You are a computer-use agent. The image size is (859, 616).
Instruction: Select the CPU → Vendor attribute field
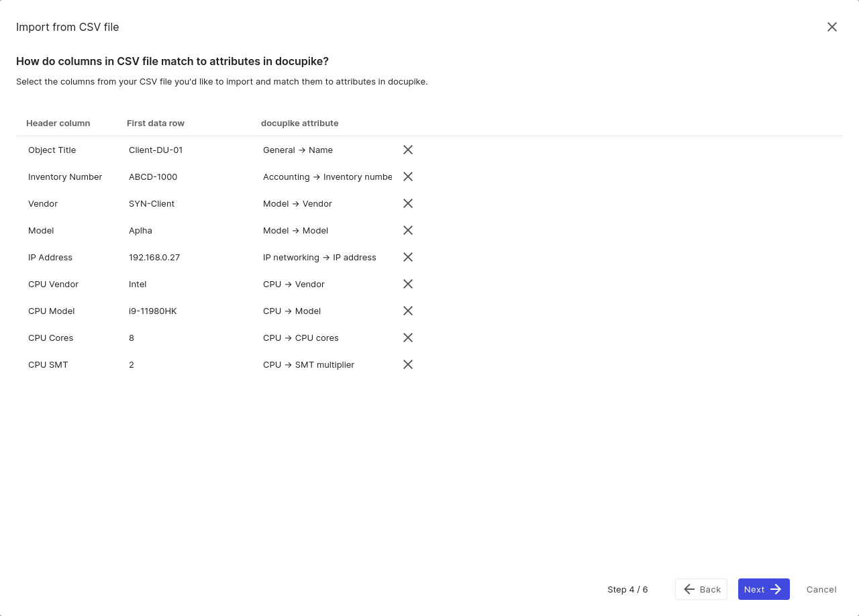point(327,284)
